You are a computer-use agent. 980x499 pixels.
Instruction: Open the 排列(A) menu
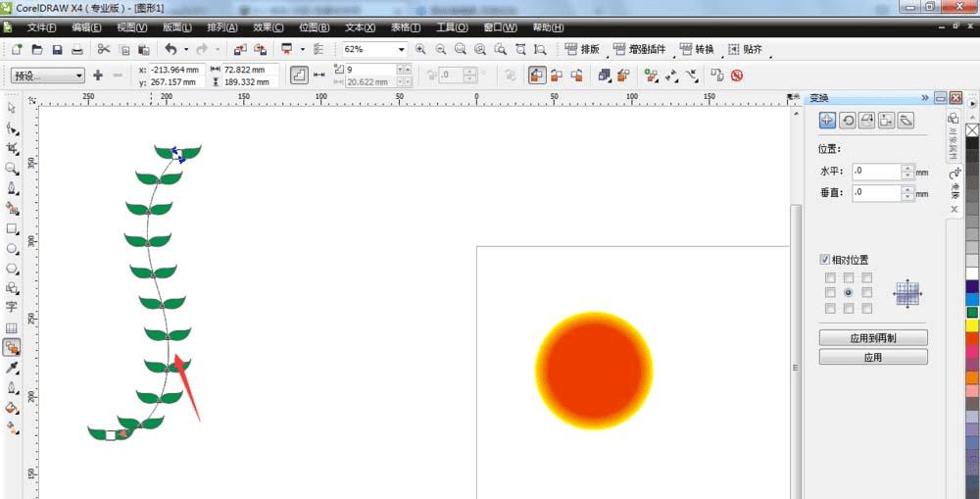coord(221,27)
